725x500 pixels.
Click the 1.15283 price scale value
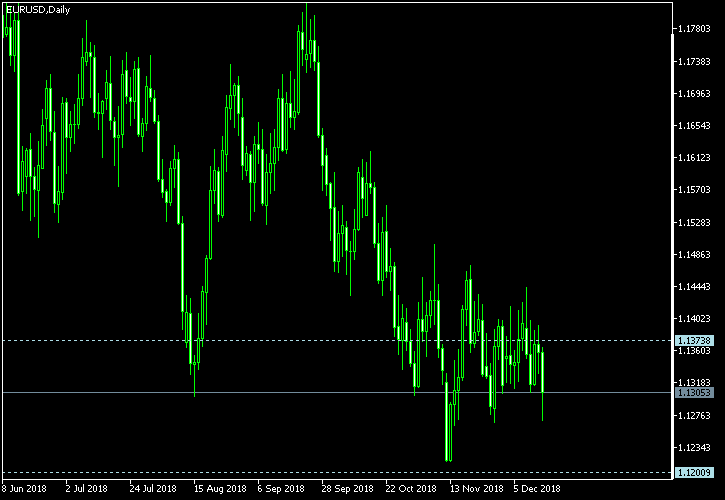click(x=694, y=222)
